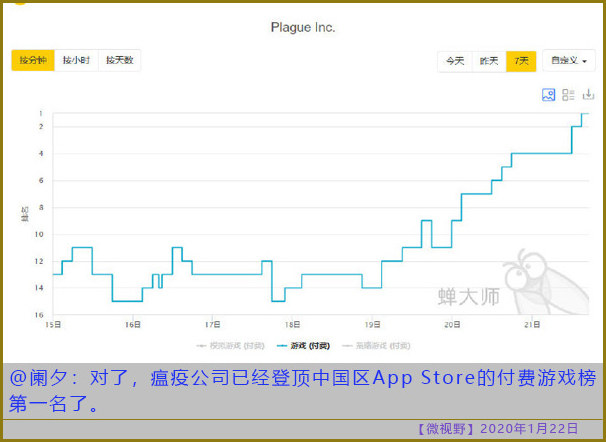Toggle the 游戏 (付费) legend series
606x442 pixels.
pyautogui.click(x=303, y=346)
